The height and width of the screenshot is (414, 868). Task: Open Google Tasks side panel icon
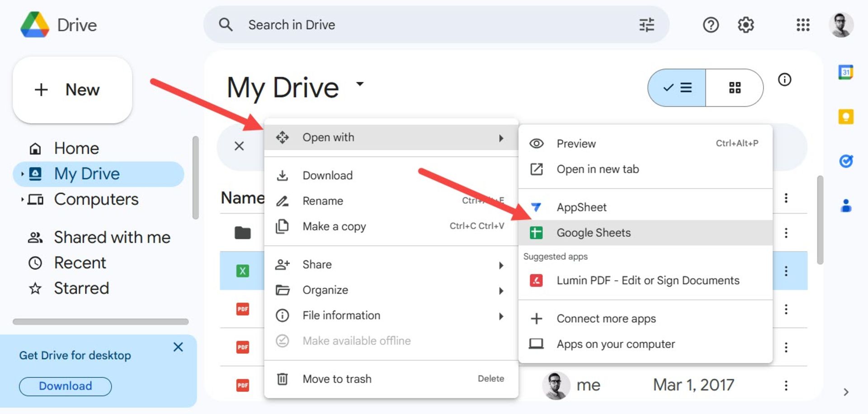pyautogui.click(x=845, y=161)
